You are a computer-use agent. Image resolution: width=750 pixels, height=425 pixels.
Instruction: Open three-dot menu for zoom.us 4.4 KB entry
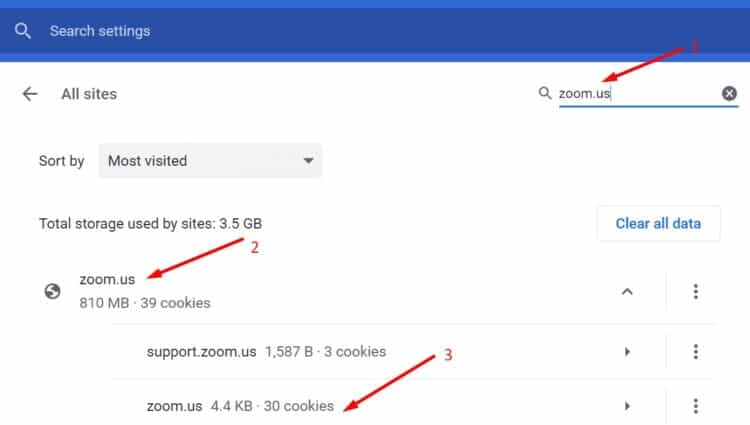point(695,406)
